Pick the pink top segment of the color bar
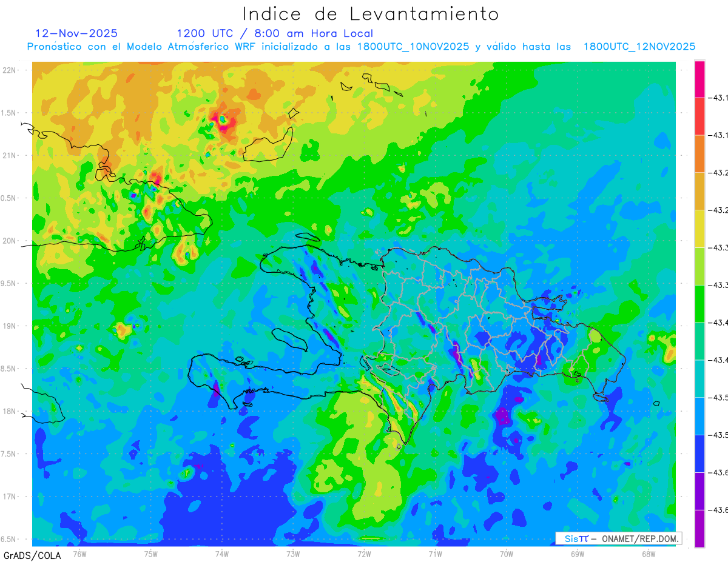The image size is (728, 562). pos(699,79)
